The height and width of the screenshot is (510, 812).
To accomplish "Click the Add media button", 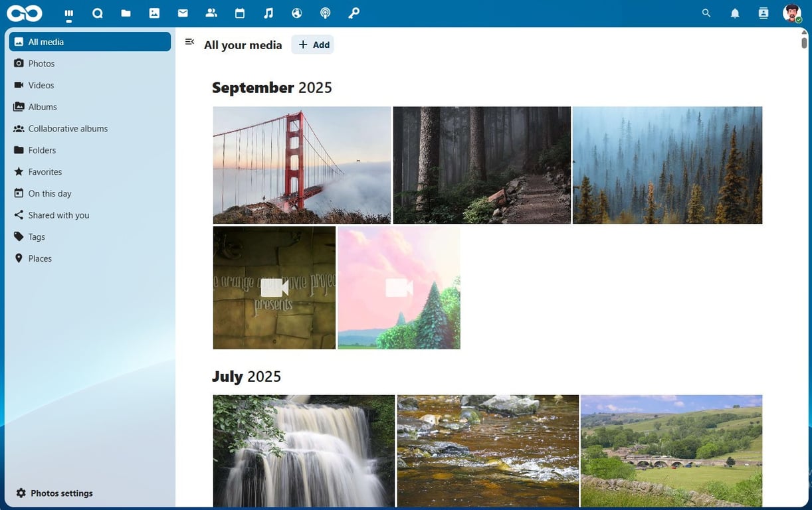I will tap(313, 44).
